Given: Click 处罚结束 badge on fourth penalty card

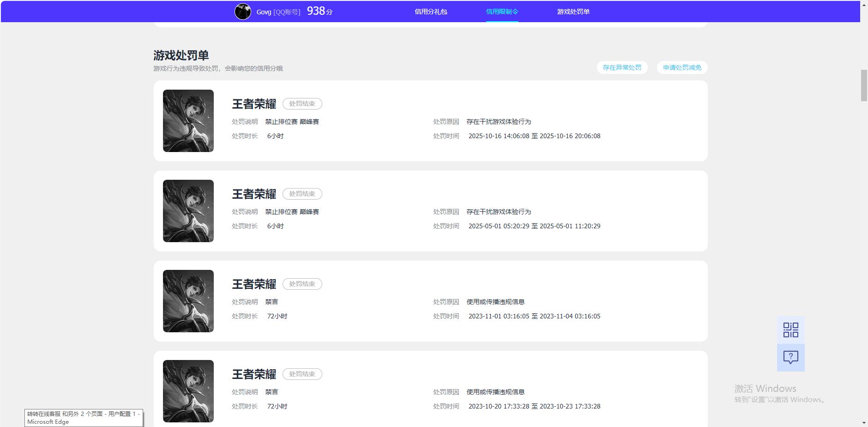Looking at the screenshot, I should [x=302, y=374].
